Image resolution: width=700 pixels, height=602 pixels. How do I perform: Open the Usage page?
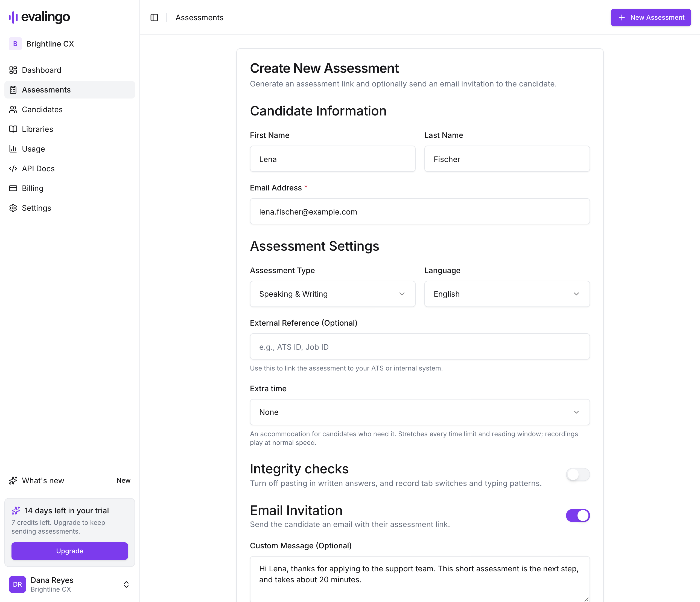point(70,149)
